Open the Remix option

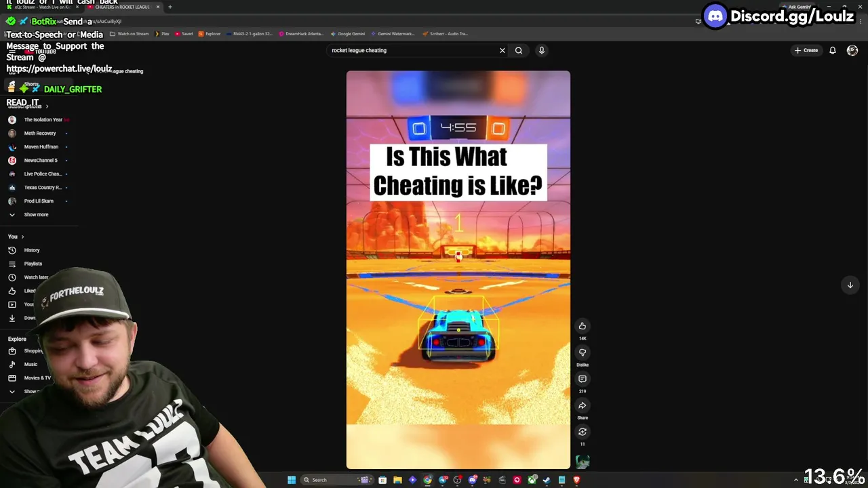pos(582,432)
